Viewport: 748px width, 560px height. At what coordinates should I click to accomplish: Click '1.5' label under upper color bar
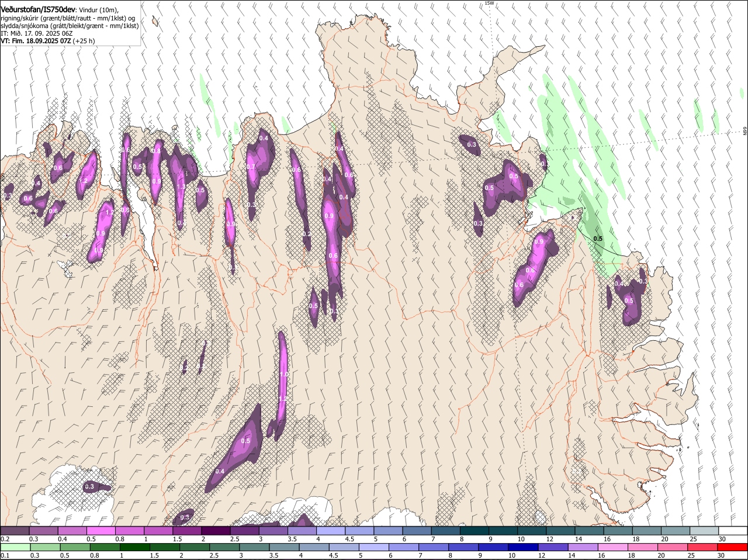click(178, 539)
